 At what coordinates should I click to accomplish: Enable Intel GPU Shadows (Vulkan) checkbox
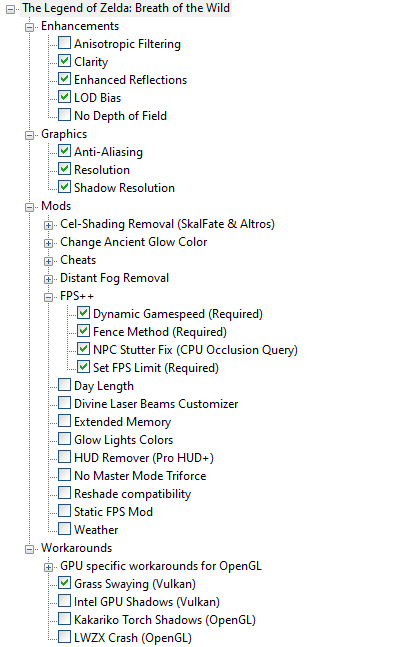[64, 600]
